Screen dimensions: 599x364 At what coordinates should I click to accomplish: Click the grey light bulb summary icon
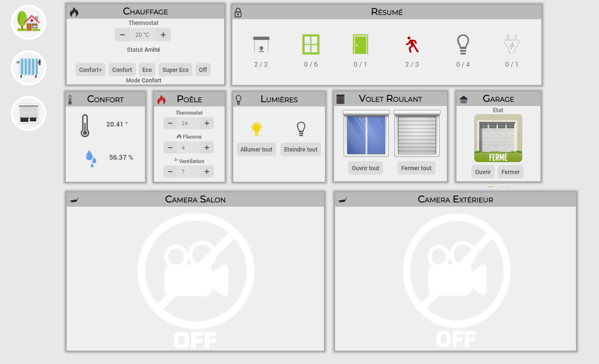463,45
